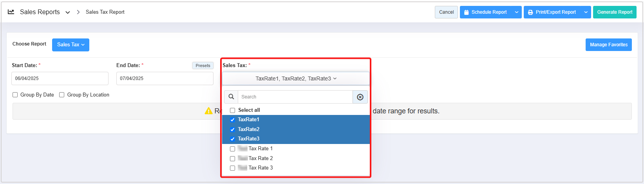Collapse the TaxRate1, TaxRate2, TaxRate3 multiselect
The width and height of the screenshot is (644, 184).
296,78
